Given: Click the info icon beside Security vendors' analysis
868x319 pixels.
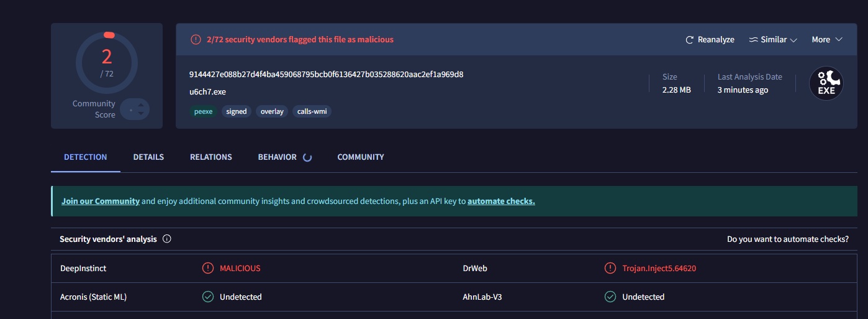Looking at the screenshot, I should pos(167,239).
